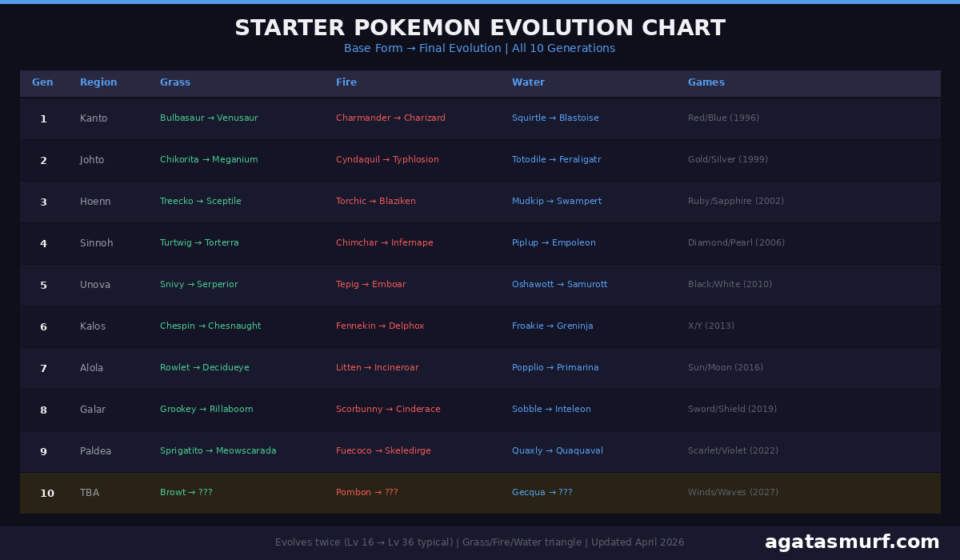Click the Water column header
960x560 pixels.
click(x=528, y=82)
